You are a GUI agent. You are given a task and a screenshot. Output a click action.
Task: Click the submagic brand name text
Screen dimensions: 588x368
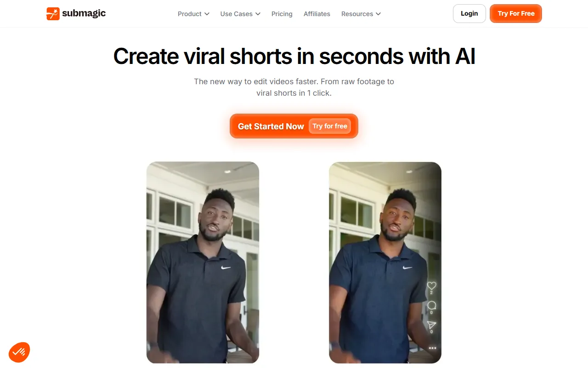84,13
